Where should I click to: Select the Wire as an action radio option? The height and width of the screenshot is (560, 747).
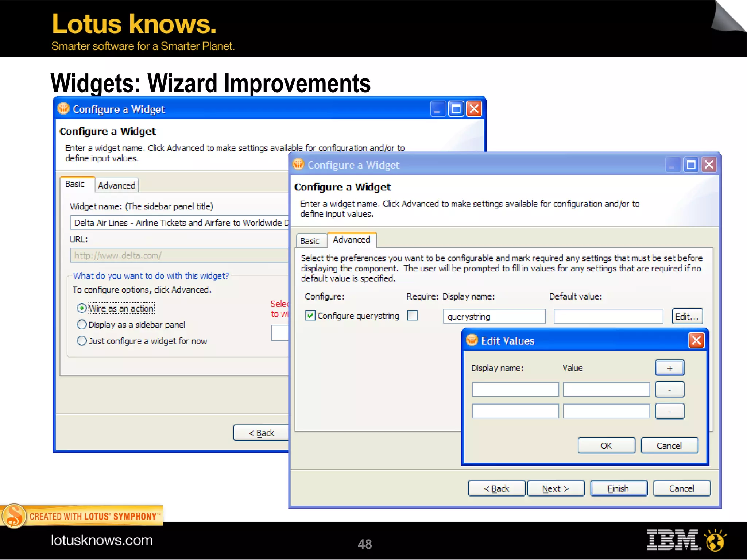coord(82,308)
